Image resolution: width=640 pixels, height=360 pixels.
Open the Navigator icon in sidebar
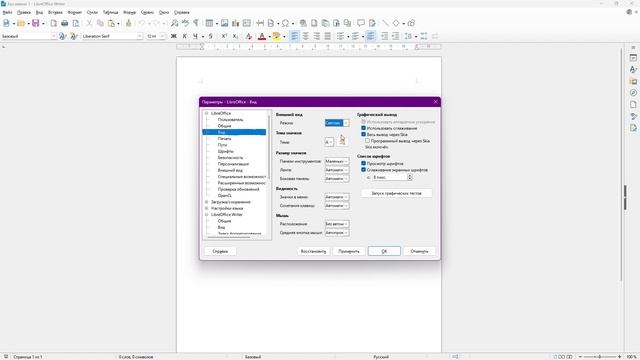click(x=633, y=93)
